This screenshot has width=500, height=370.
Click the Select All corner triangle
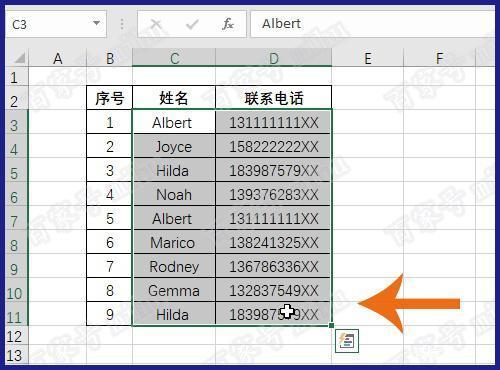pos(20,58)
